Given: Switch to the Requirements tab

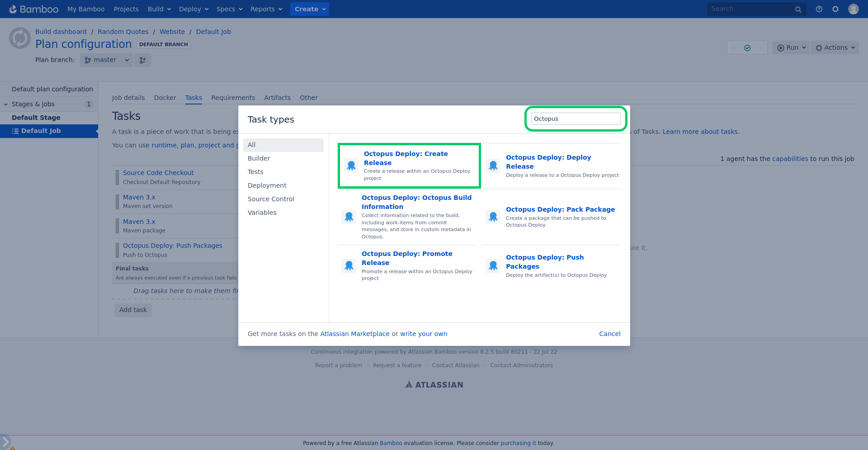Looking at the screenshot, I should coord(233,98).
